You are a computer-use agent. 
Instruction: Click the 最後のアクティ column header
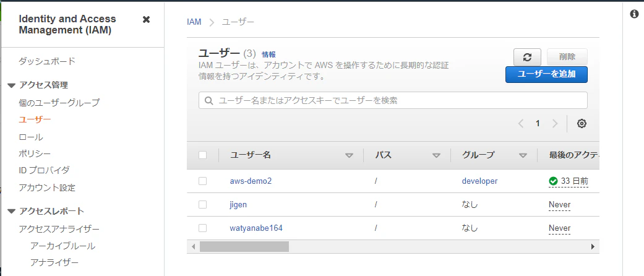click(x=574, y=155)
